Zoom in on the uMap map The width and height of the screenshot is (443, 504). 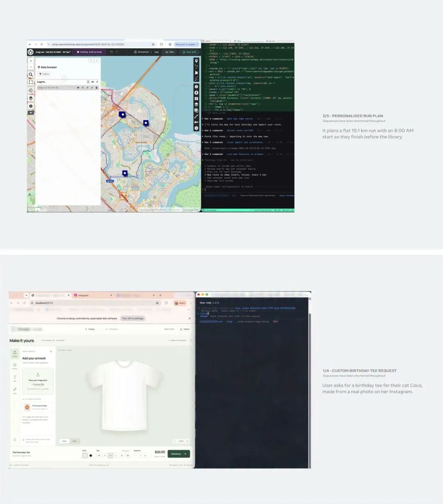click(x=31, y=61)
